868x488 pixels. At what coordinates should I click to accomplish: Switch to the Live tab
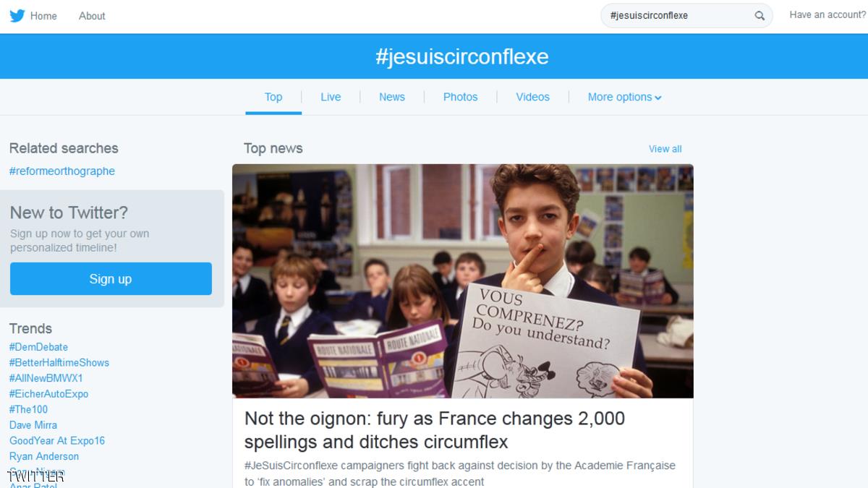point(331,97)
